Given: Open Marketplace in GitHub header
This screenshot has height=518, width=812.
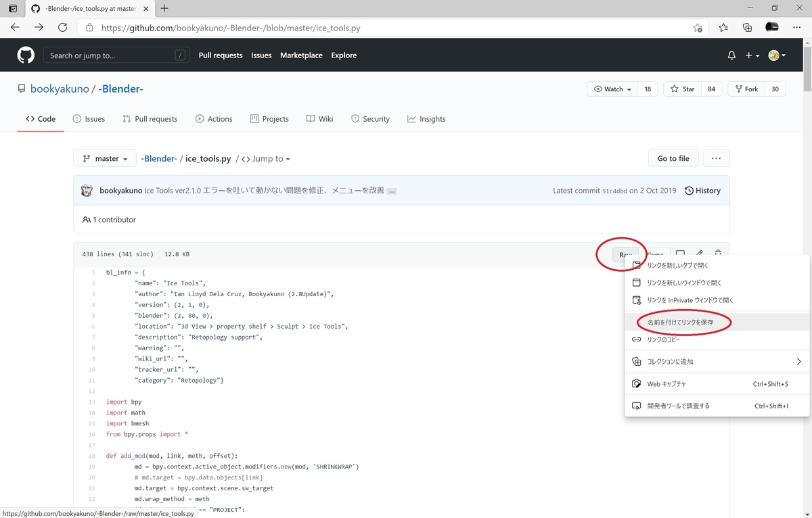Looking at the screenshot, I should click(301, 55).
